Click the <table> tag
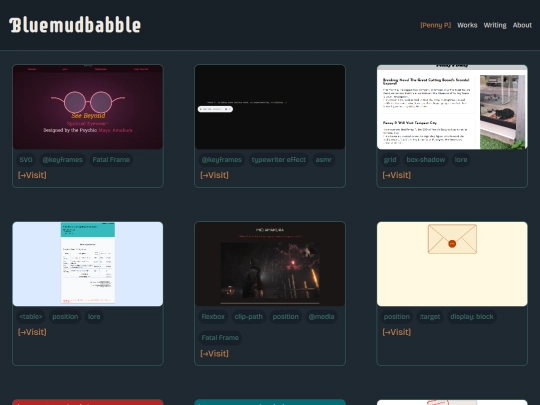The width and height of the screenshot is (540, 405). 31,317
